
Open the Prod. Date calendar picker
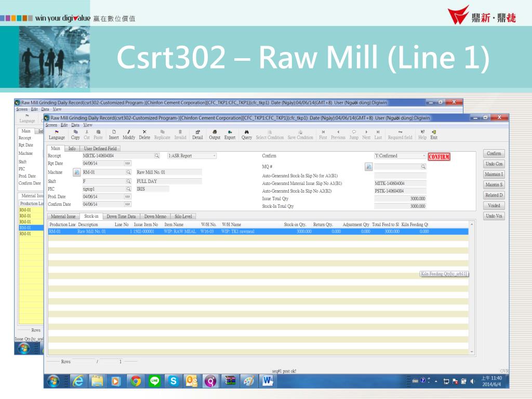point(128,196)
